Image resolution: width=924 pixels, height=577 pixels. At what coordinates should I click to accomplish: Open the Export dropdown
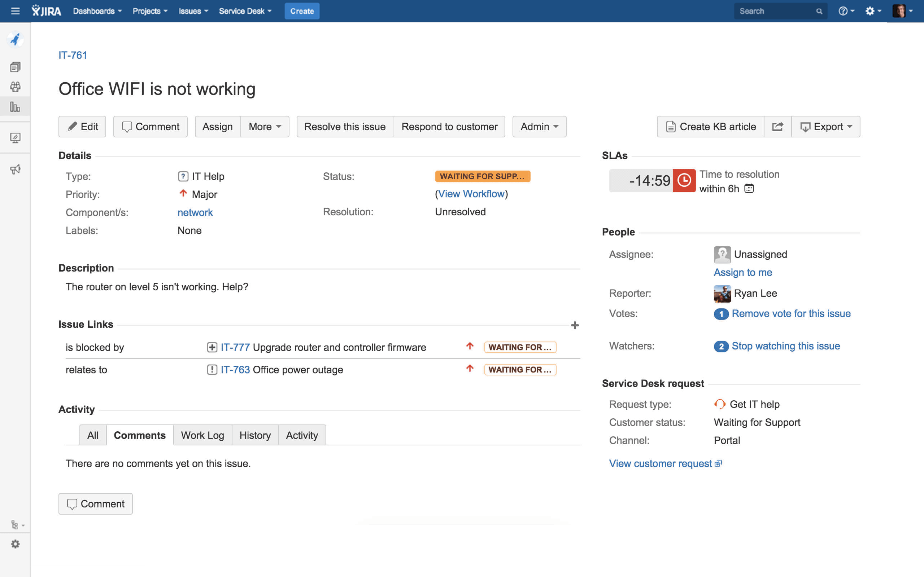tap(826, 126)
